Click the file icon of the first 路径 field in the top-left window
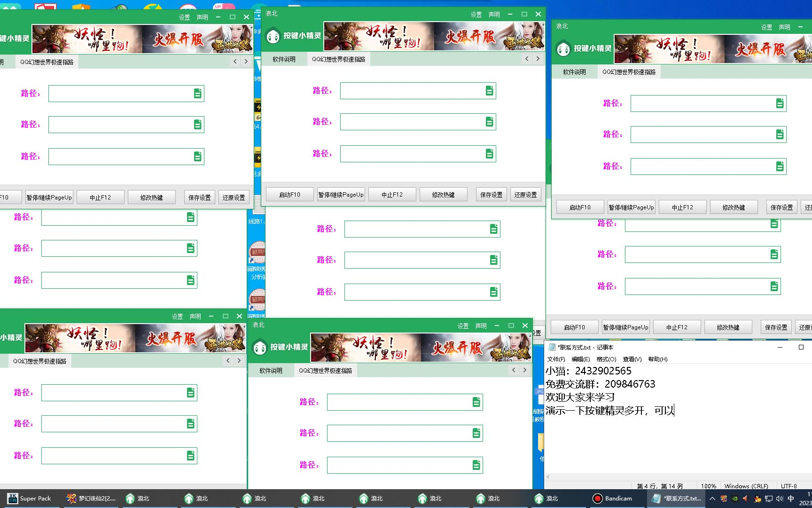 click(x=197, y=94)
